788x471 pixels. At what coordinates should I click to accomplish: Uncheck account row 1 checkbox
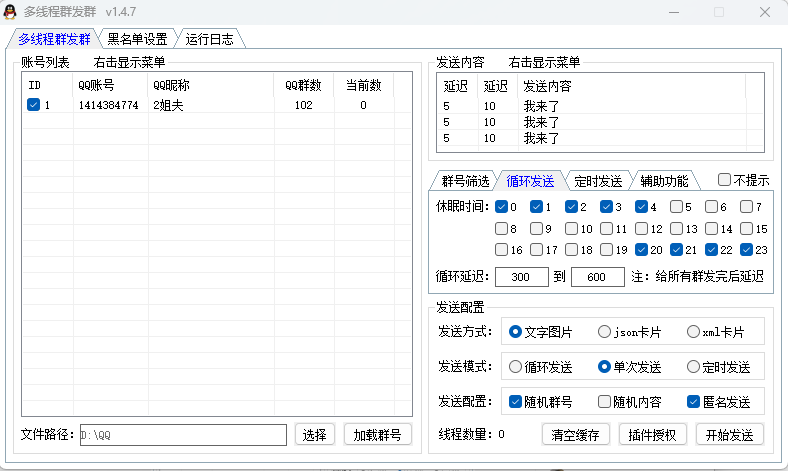coord(34,105)
